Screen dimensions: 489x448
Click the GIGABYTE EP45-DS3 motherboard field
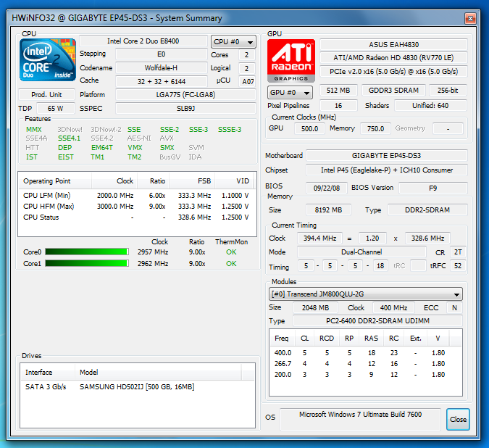coord(387,155)
